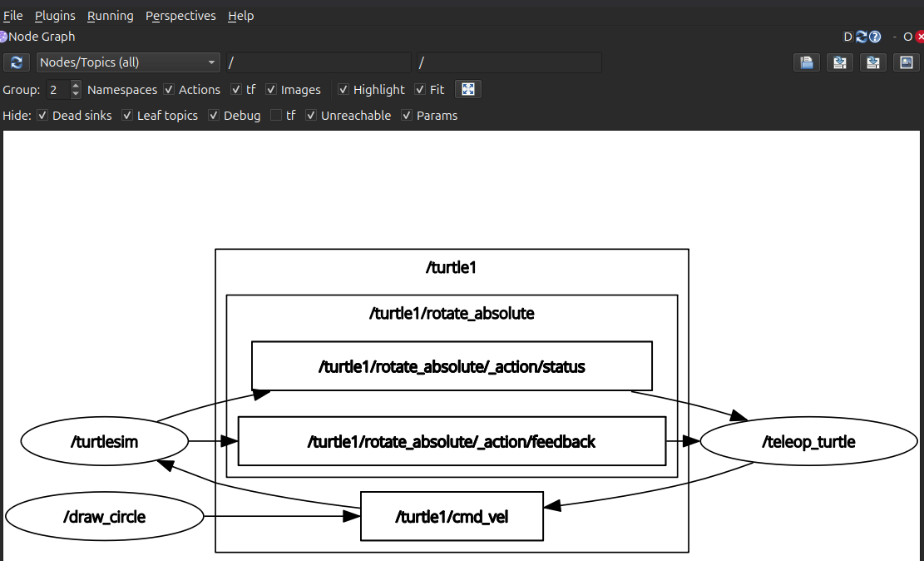
Task: Show debug nodes by unchecking Debug
Action: (x=214, y=116)
